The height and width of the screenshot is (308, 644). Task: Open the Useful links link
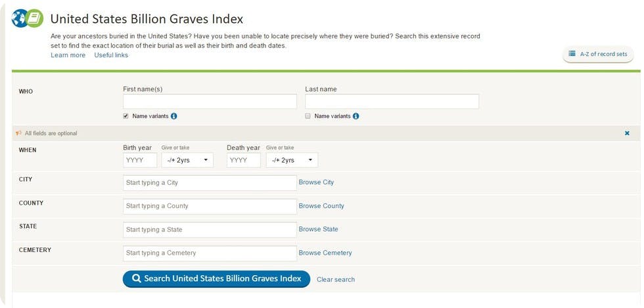point(111,55)
